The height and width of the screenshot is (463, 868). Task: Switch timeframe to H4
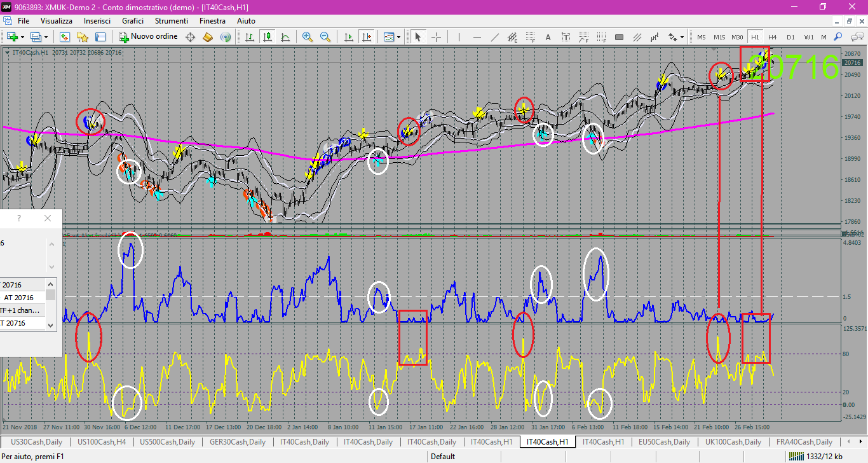(773, 37)
